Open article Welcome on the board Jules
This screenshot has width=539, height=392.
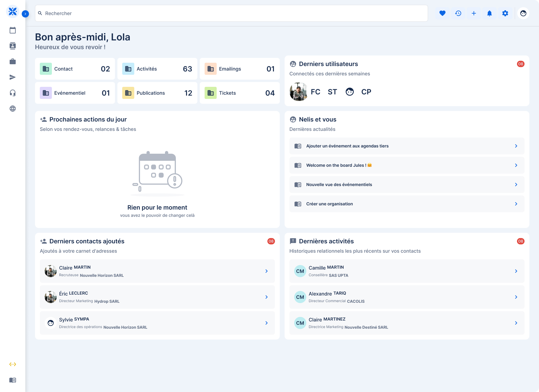coord(407,165)
